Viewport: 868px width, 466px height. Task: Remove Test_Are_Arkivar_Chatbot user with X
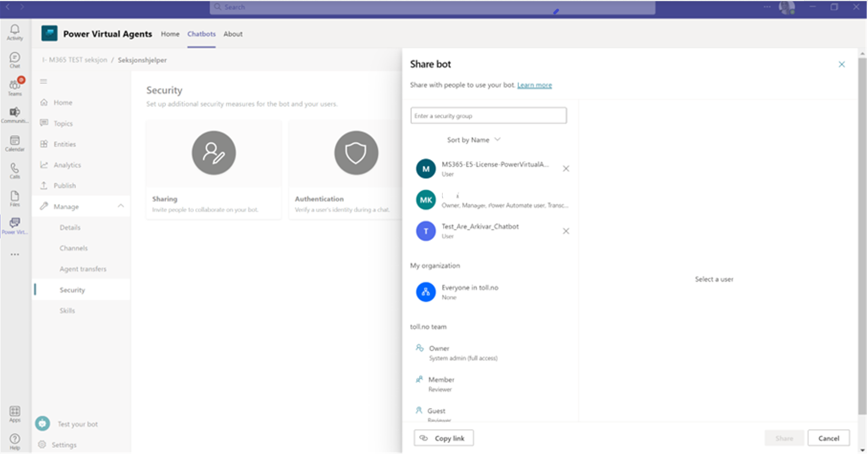click(566, 231)
